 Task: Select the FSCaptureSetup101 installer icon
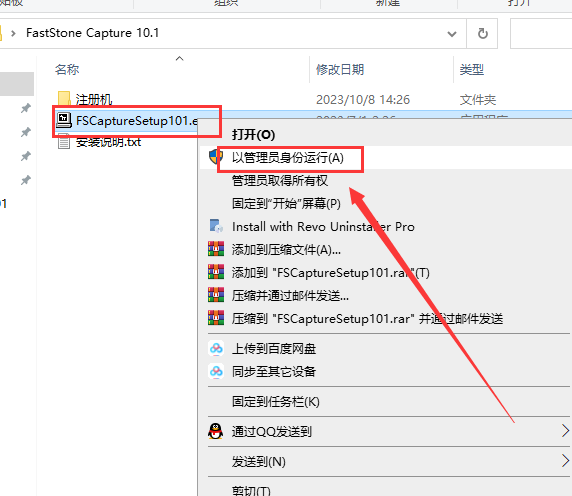64,120
